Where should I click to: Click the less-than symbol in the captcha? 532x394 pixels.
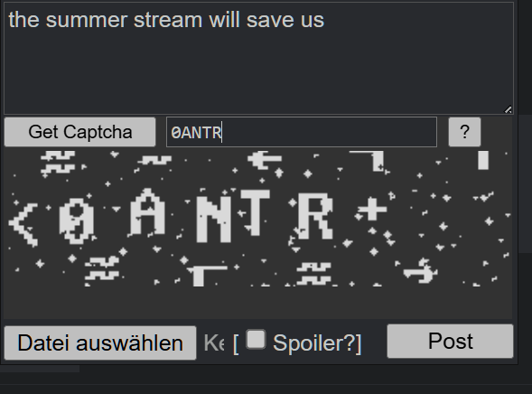tap(23, 224)
